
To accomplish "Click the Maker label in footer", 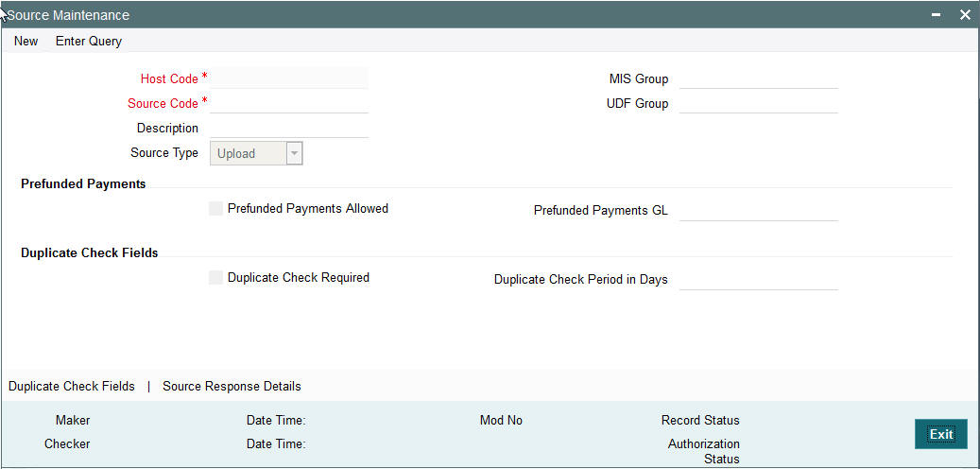I will click(x=73, y=420).
